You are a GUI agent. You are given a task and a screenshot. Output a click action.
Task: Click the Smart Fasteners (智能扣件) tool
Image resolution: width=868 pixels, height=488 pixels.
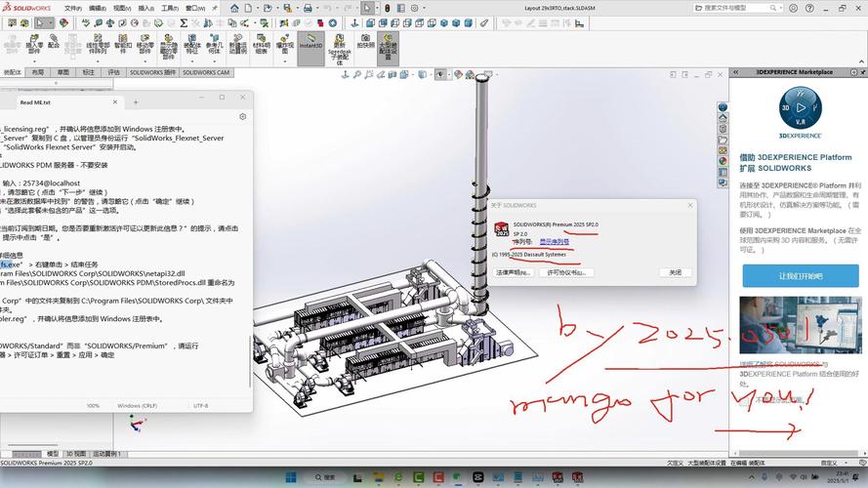tap(122, 44)
